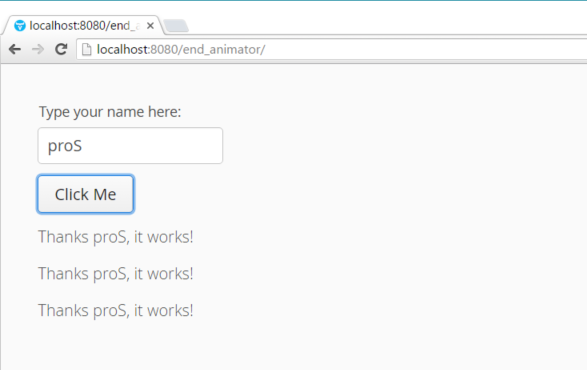Click the Click Me button
Viewport: 587px width, 370px height.
85,194
